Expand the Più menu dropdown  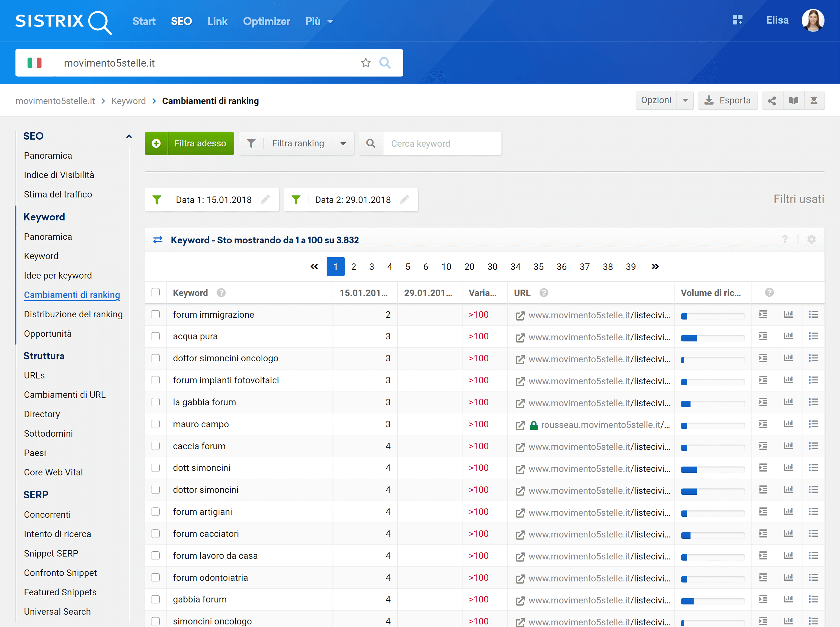tap(319, 21)
